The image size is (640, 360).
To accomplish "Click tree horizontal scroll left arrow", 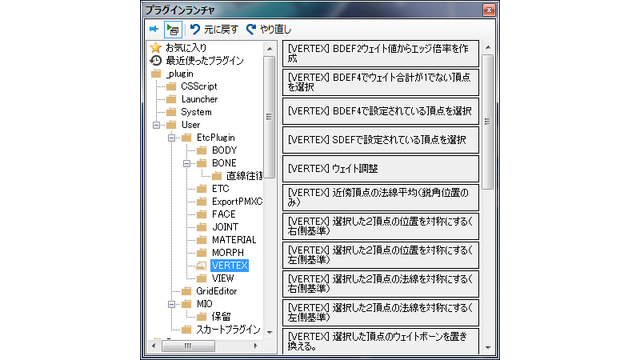I will (x=154, y=346).
